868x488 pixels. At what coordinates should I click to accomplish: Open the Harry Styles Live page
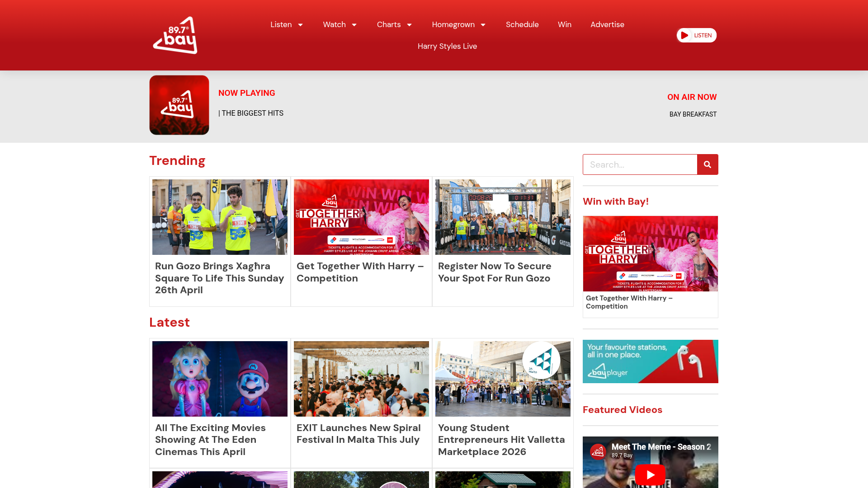coord(447,46)
